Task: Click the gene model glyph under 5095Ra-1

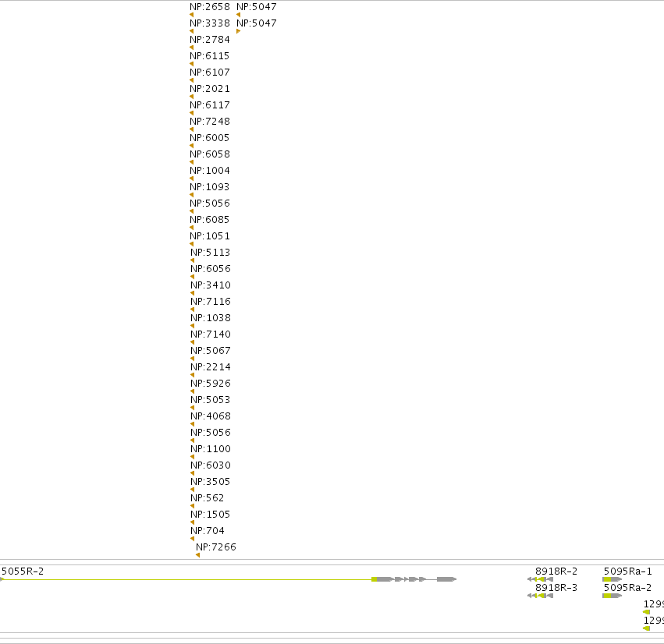Action: 613,579
